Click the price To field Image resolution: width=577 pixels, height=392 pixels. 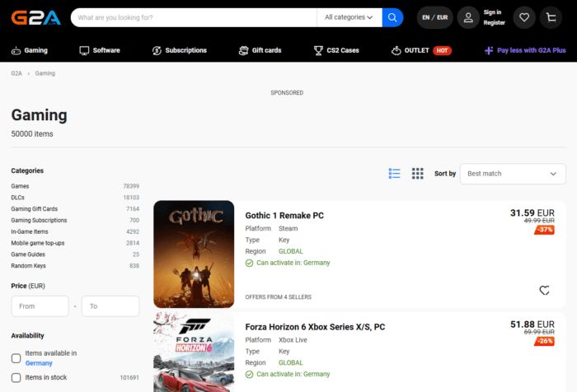point(110,306)
